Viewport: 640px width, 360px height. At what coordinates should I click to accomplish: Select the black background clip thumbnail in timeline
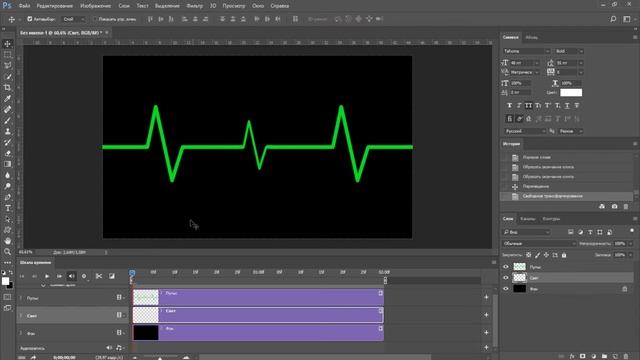(146, 333)
